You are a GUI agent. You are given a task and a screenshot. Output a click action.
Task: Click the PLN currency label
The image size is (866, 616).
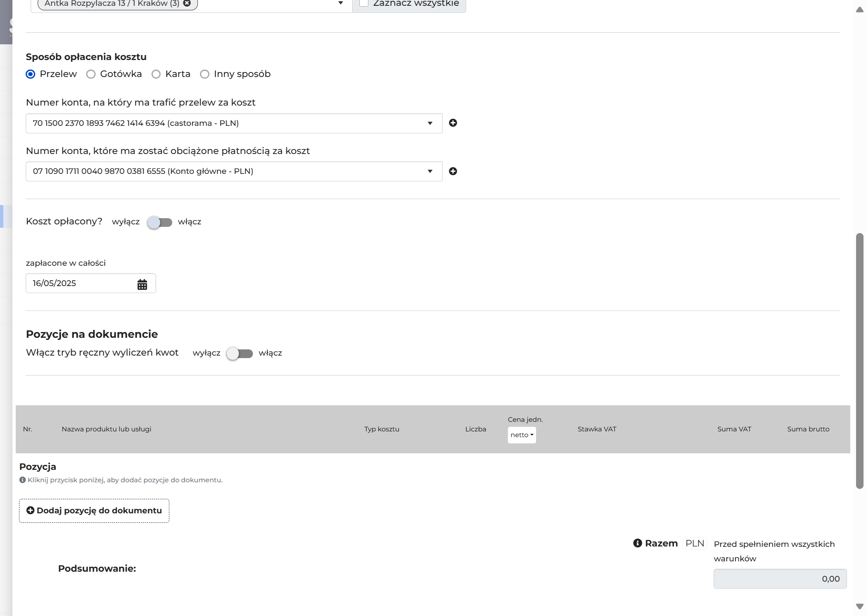click(695, 544)
